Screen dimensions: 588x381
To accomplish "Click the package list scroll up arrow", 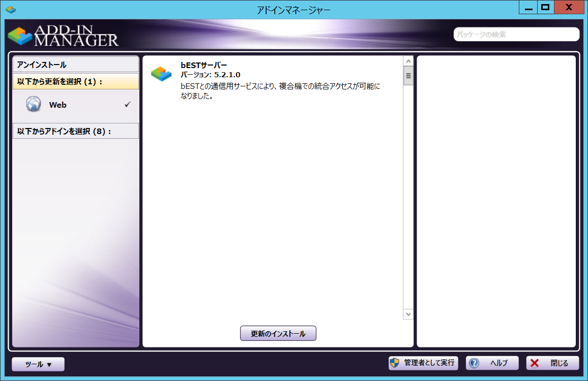I will click(408, 61).
